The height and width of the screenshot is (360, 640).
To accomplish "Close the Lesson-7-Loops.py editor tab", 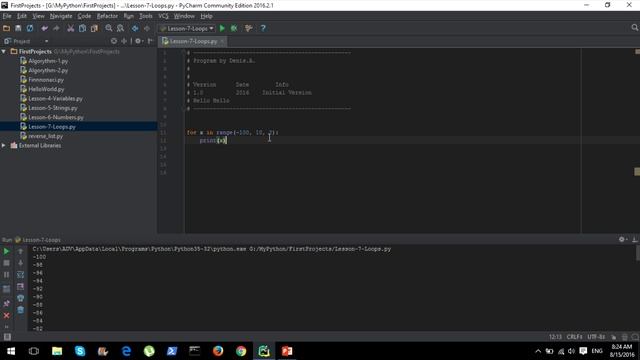I will 222,41.
